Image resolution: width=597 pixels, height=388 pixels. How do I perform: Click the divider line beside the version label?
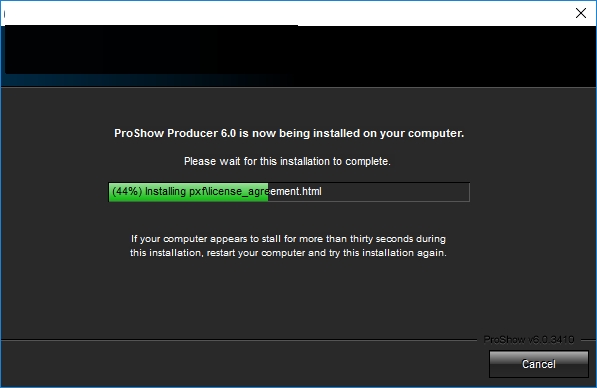(239, 339)
